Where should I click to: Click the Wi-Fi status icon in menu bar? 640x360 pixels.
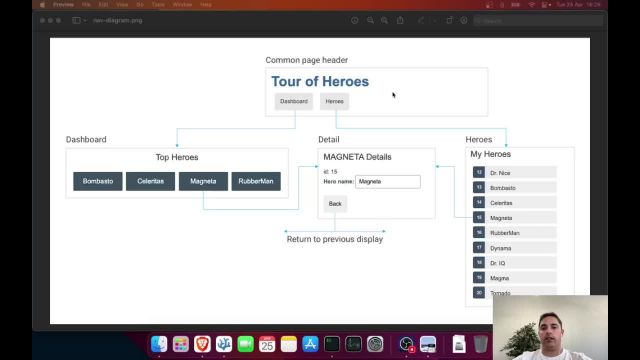[531, 5]
